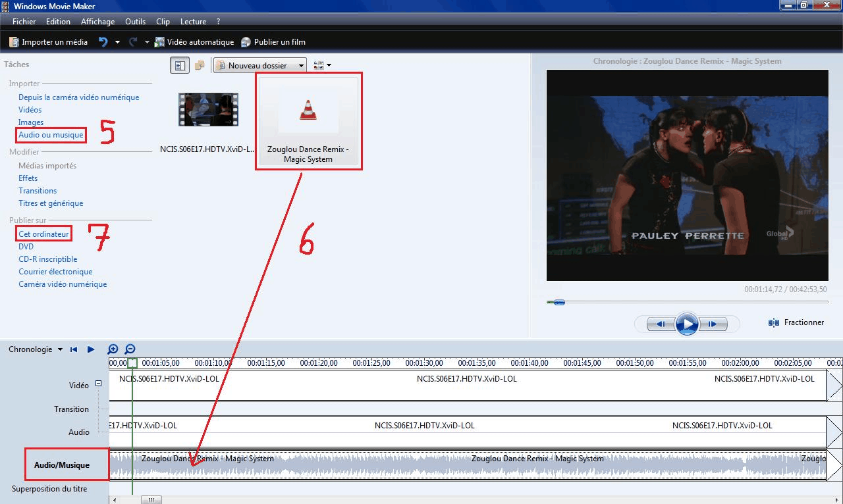The width and height of the screenshot is (843, 504).
Task: Open the redo history dropdown arrow
Action: pos(147,42)
